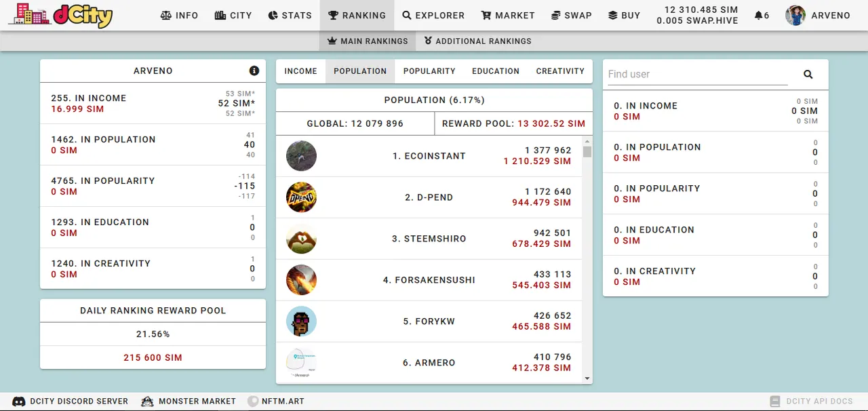The image size is (868, 411).
Task: Click ECOINSTANT's avatar picture
Action: (x=301, y=156)
